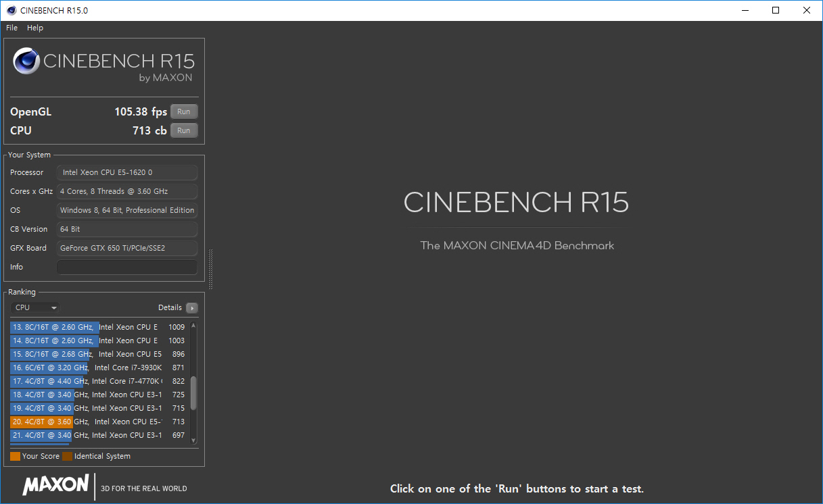
Task: Select ranking row 15 with 896 score
Action: pos(99,354)
